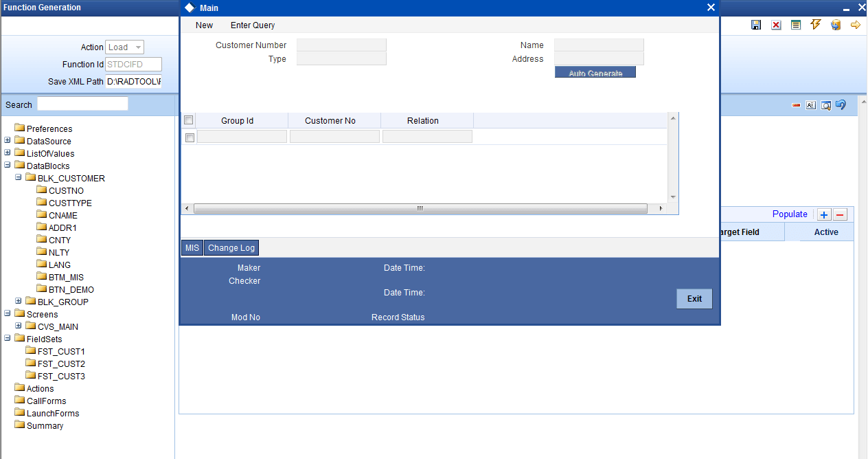Click the Exit button
The image size is (868, 459).
pos(694,299)
